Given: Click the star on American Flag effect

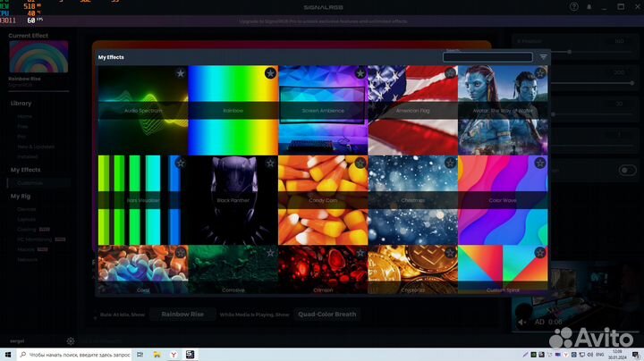Looking at the screenshot, I should pos(450,73).
